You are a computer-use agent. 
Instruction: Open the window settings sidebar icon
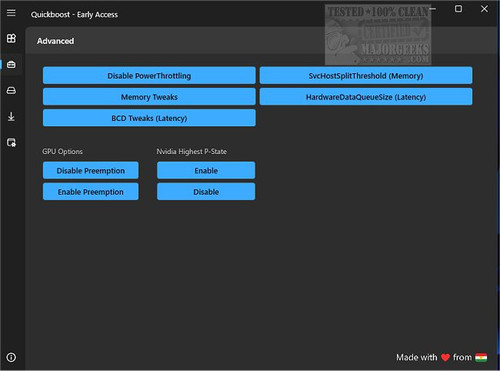tap(11, 143)
